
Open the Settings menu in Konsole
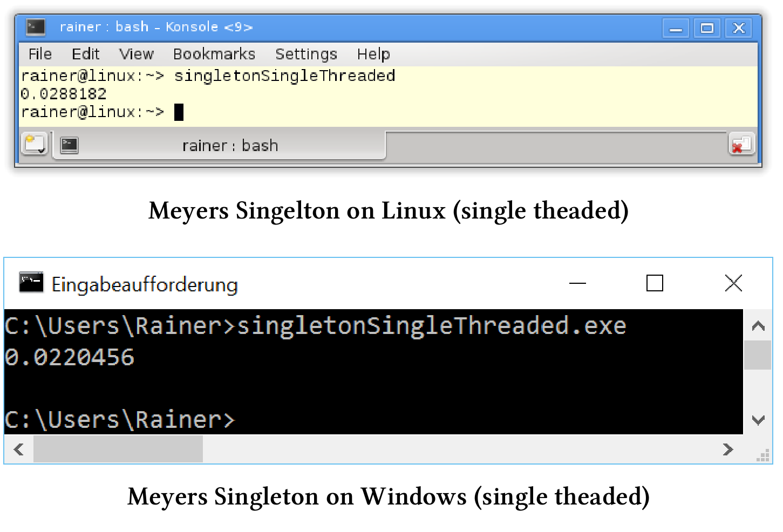tap(306, 54)
